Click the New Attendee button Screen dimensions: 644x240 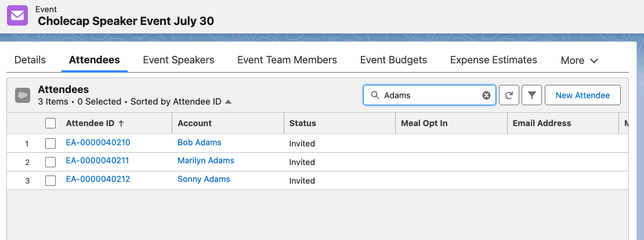tap(583, 95)
